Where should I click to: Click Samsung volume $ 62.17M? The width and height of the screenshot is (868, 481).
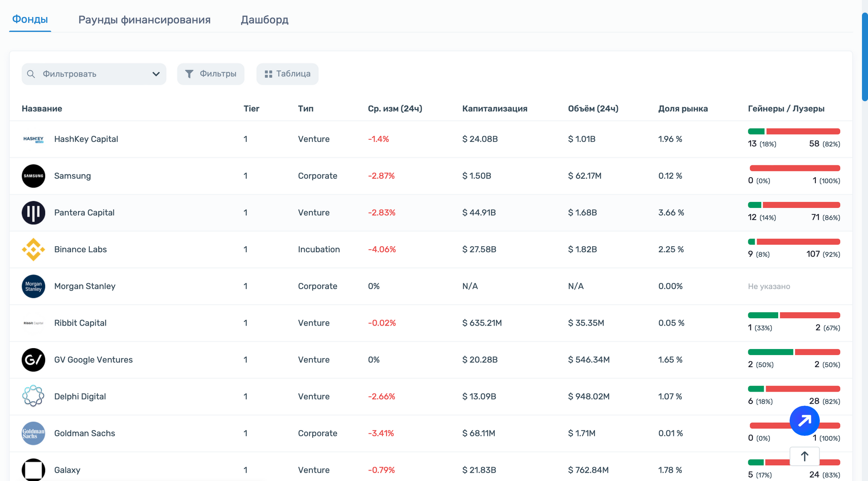(585, 176)
